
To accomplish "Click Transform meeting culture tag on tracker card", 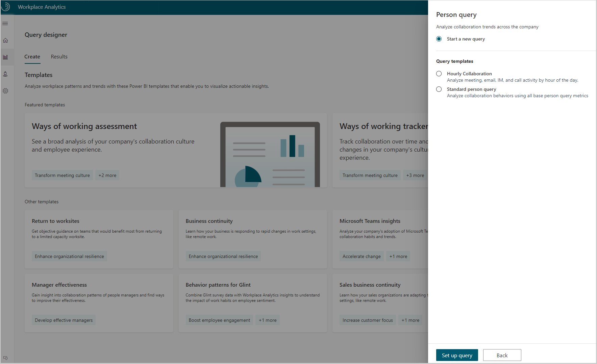I will (370, 175).
